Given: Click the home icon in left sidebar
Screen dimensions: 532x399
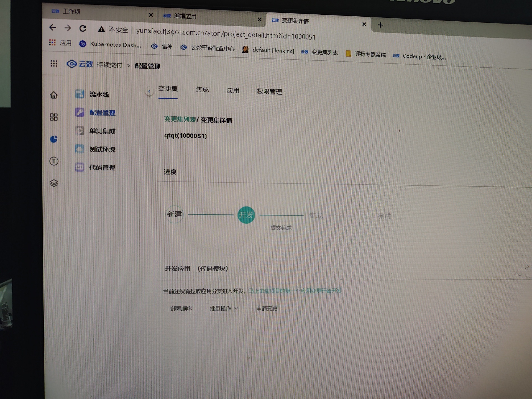Looking at the screenshot, I should pos(54,95).
